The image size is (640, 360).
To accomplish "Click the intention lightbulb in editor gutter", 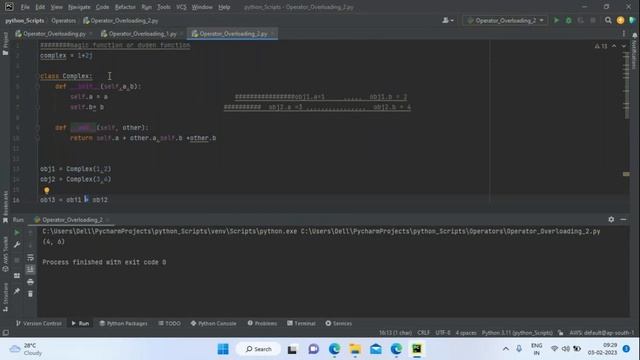I will 47,190.
